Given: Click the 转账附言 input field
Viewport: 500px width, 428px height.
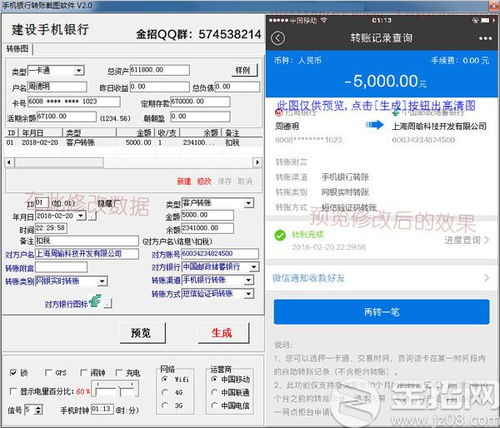Looking at the screenshot, I should tap(61, 267).
